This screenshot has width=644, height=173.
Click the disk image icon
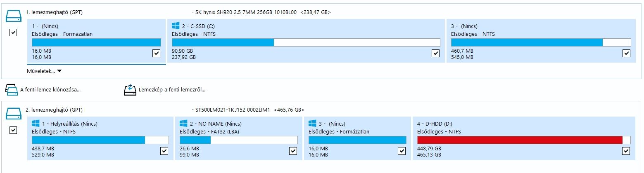click(130, 90)
